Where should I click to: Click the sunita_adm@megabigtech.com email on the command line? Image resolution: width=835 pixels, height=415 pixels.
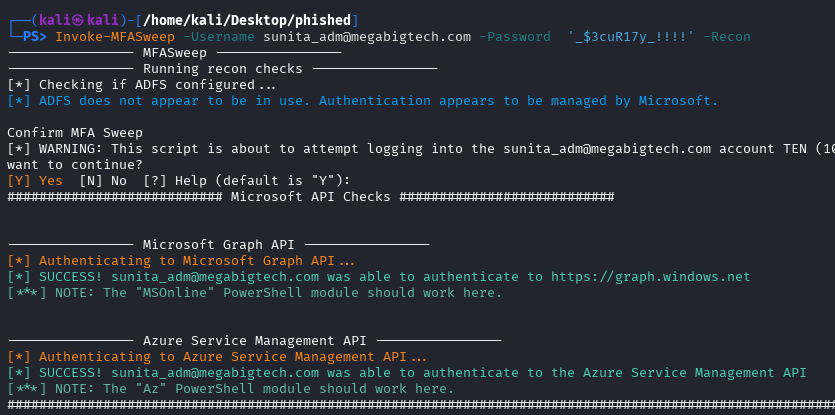coord(367,37)
